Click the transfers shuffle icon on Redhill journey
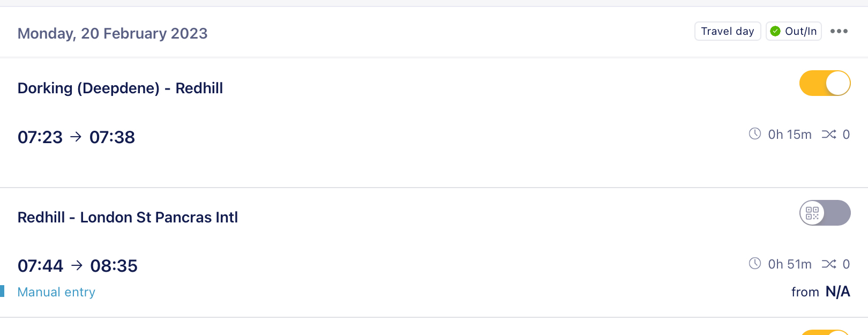The image size is (868, 335). [829, 264]
